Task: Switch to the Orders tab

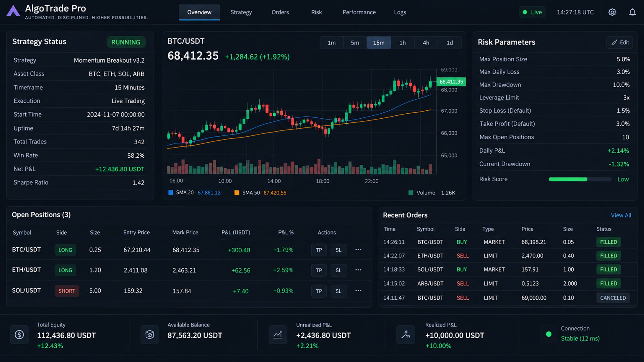Action: (x=280, y=12)
